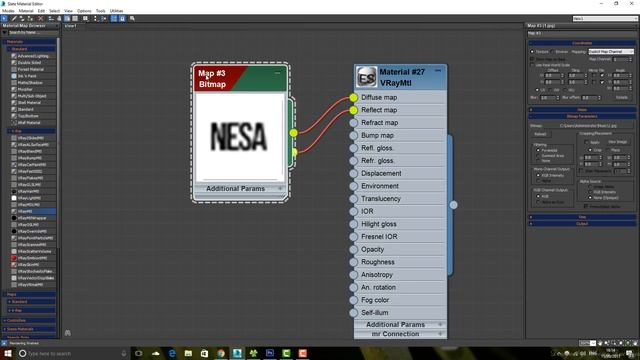
Task: Open the Modes menu
Action: pos(8,11)
